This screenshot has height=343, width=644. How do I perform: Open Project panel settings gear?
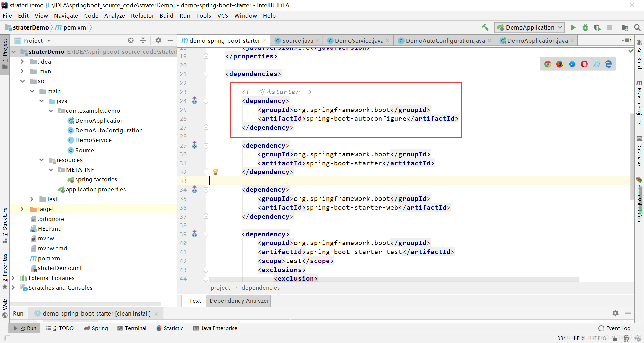click(158, 40)
